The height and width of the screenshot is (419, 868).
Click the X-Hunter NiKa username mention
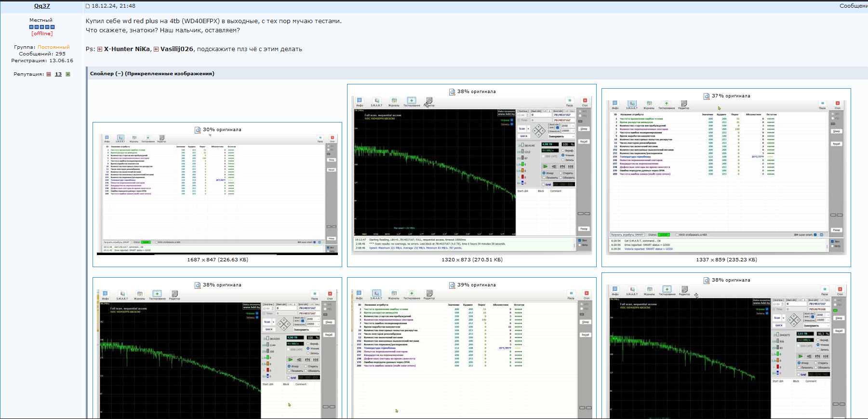point(127,49)
